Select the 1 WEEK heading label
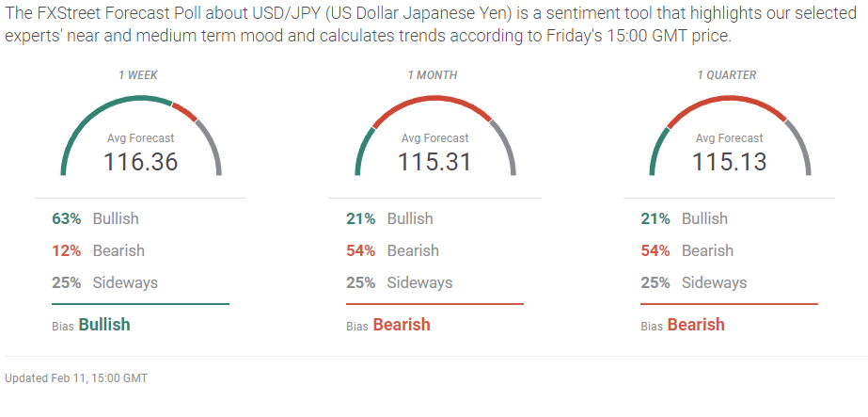 pos(140,75)
